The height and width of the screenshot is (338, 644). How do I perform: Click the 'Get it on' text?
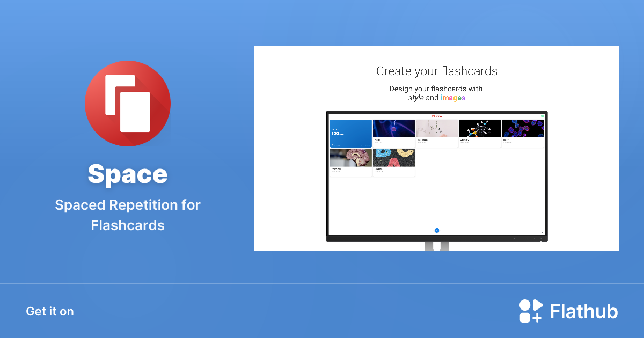[x=49, y=311]
